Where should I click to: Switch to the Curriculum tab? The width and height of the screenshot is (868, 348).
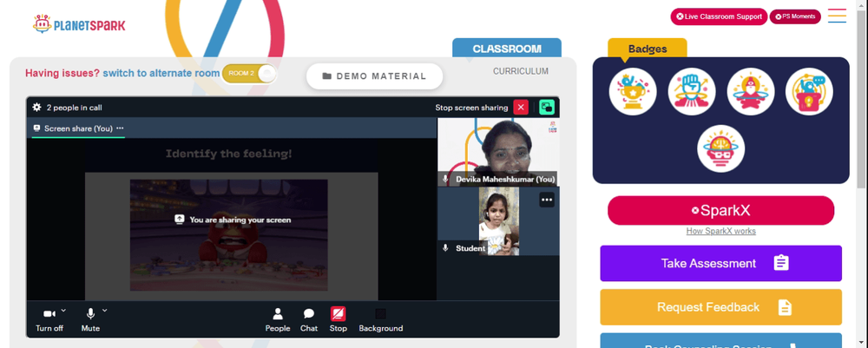pyautogui.click(x=521, y=71)
